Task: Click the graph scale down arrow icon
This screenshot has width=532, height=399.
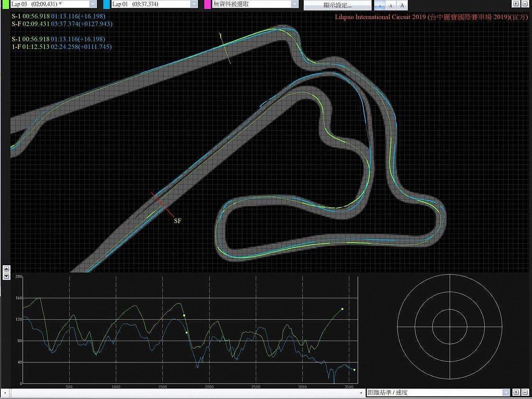Action: point(6,276)
